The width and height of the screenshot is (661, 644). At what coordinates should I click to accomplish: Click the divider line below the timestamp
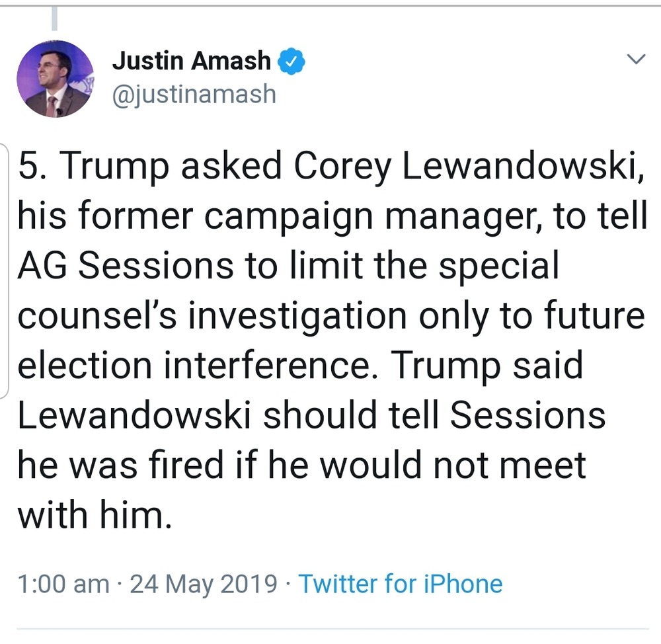coord(330,628)
